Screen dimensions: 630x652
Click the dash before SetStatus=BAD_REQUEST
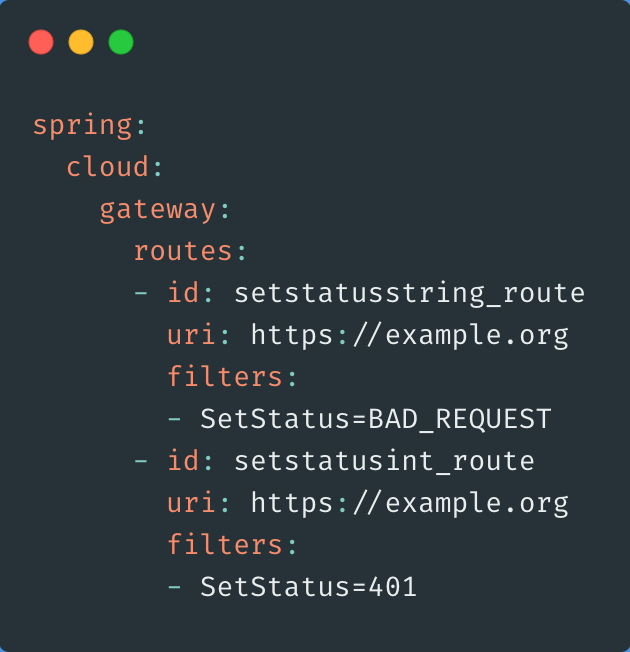click(175, 419)
